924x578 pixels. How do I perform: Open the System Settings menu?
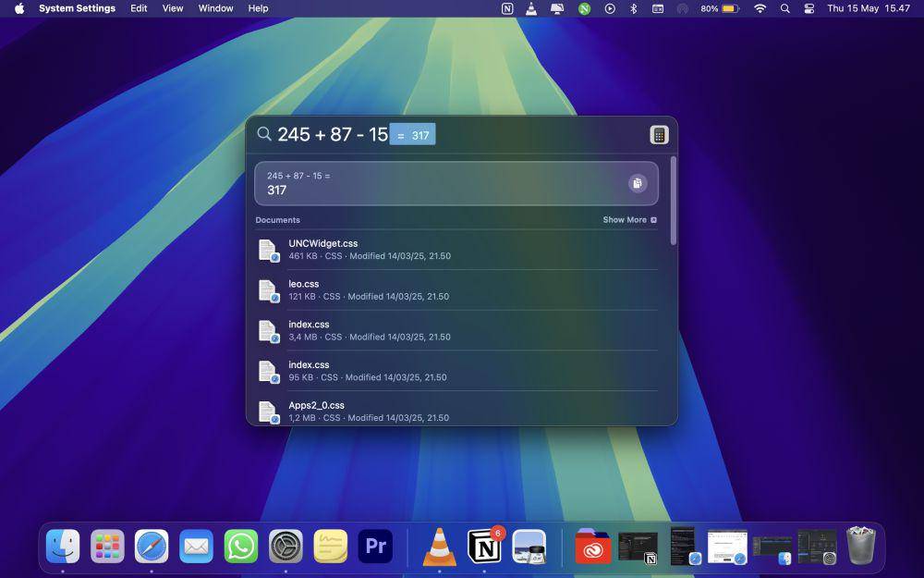pyautogui.click(x=78, y=8)
